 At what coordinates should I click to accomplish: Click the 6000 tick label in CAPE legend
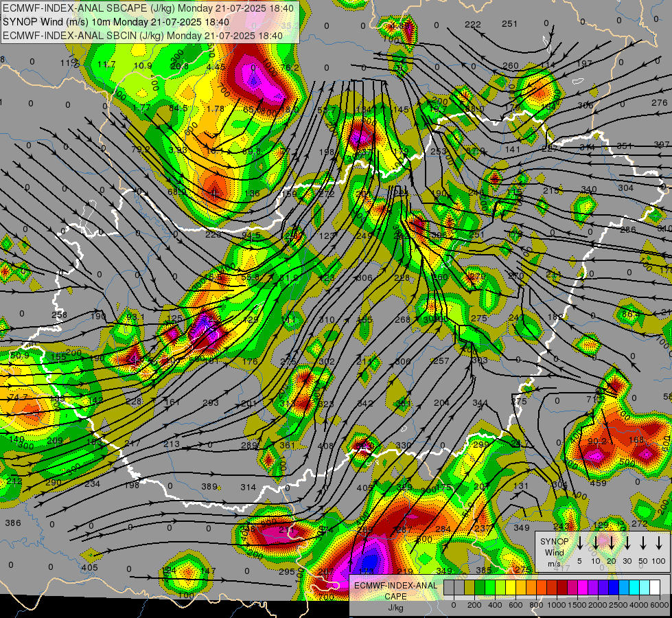(660, 605)
